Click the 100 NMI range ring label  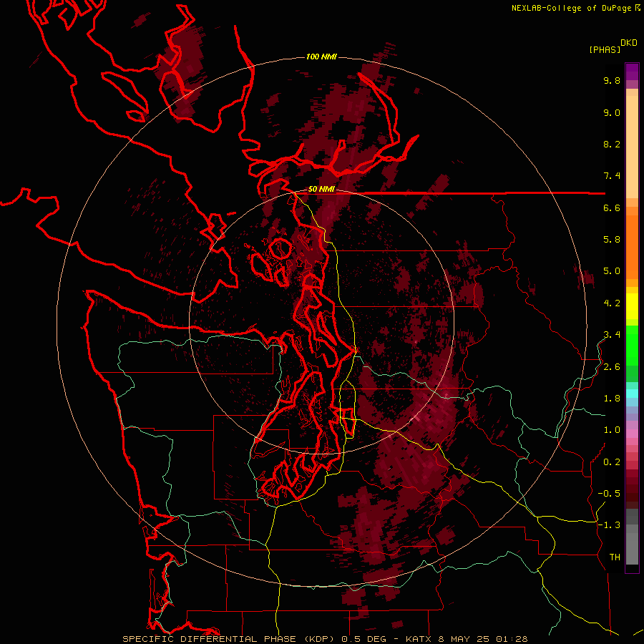(321, 57)
